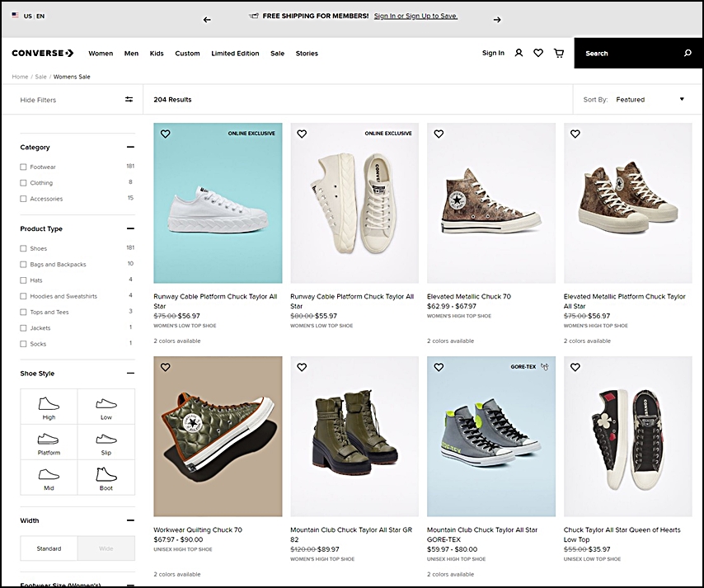
Task: Collapse the Product Type section
Action: [x=130, y=228]
